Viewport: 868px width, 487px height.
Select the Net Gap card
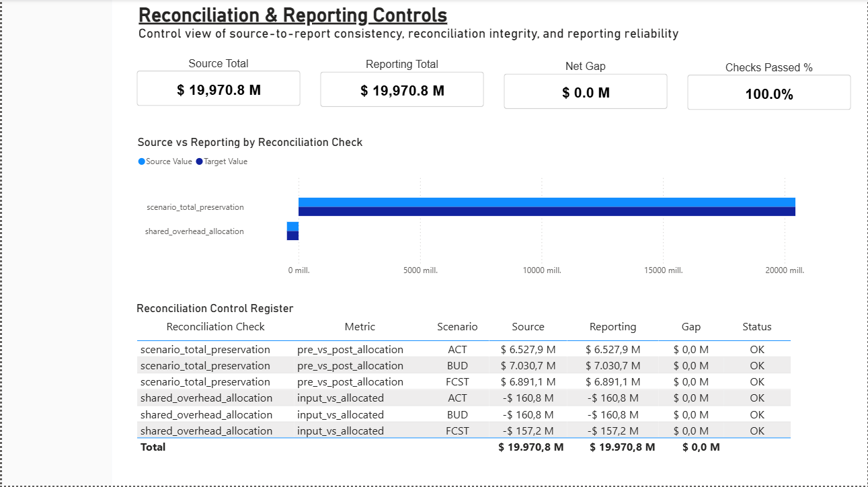pos(585,91)
